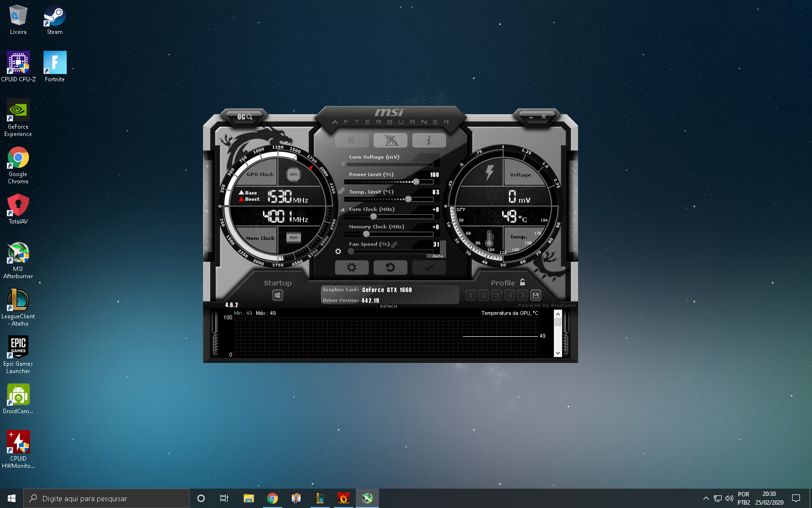812x508 pixels.
Task: Open Afterburner settings gear button
Action: 352,268
